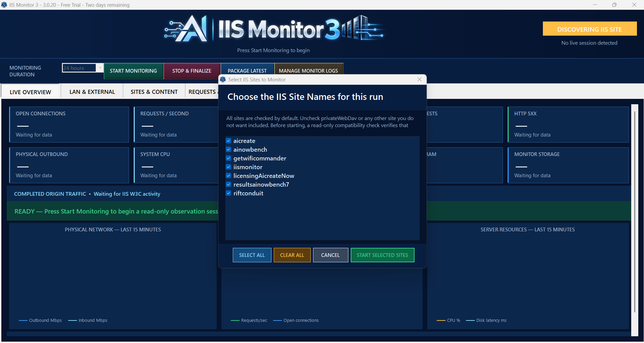The image size is (644, 343).
Task: Toggle the aicreate site checkbox
Action: (228, 141)
